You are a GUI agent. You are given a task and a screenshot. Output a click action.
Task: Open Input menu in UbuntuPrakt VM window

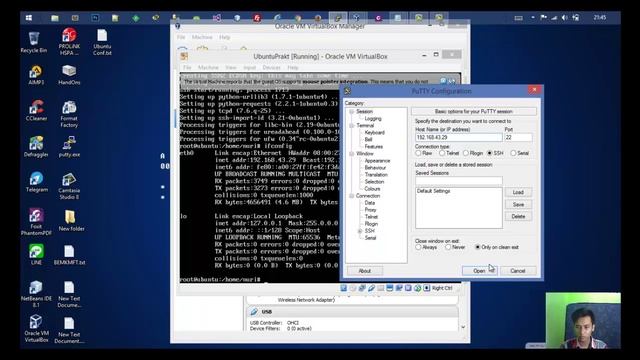pos(249,67)
